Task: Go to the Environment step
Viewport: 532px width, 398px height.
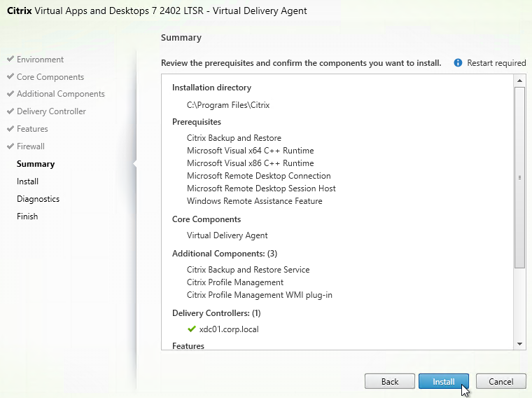Action: (40, 60)
